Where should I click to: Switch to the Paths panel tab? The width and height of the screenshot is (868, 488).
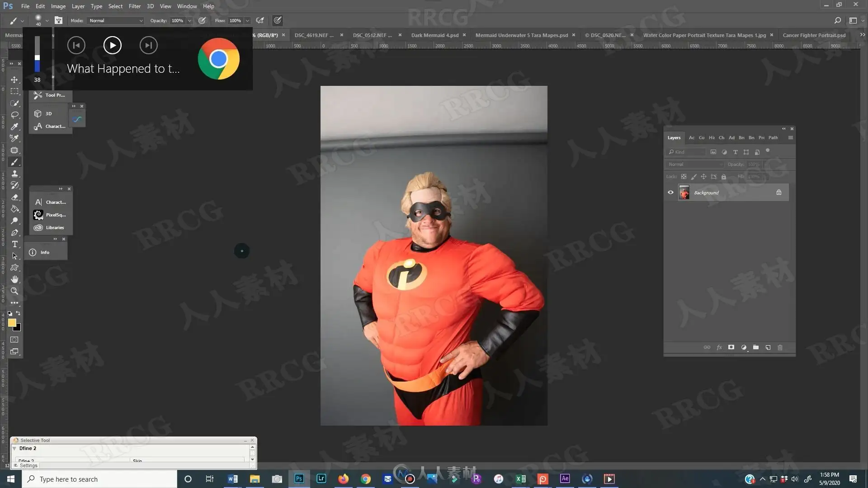click(x=773, y=138)
